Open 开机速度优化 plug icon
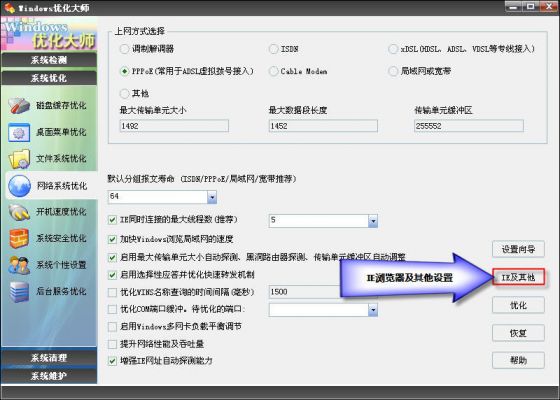The height and width of the screenshot is (400, 560). pyautogui.click(x=19, y=212)
